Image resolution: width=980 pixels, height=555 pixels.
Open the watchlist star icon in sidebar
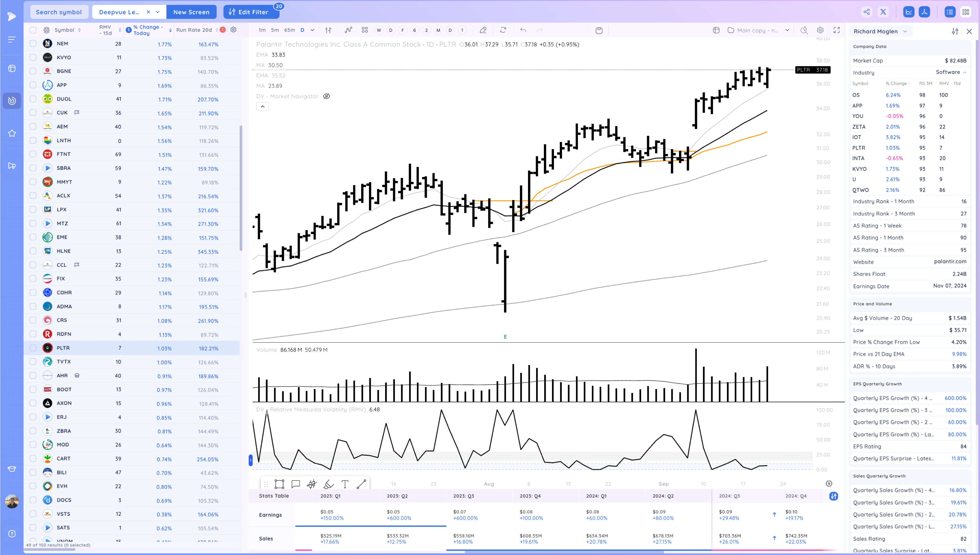(12, 133)
